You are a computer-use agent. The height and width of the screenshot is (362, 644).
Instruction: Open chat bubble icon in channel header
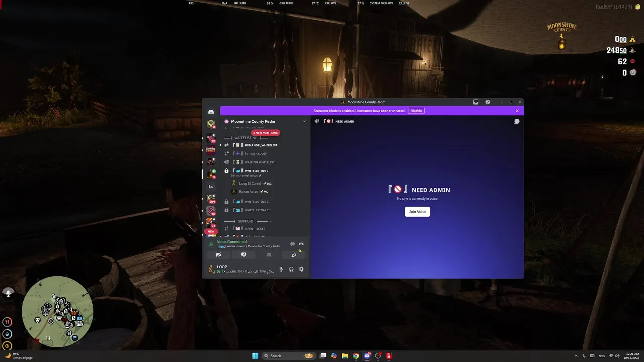(x=517, y=121)
